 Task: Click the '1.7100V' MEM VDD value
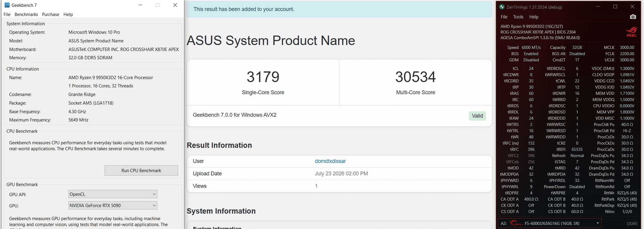(x=627, y=93)
